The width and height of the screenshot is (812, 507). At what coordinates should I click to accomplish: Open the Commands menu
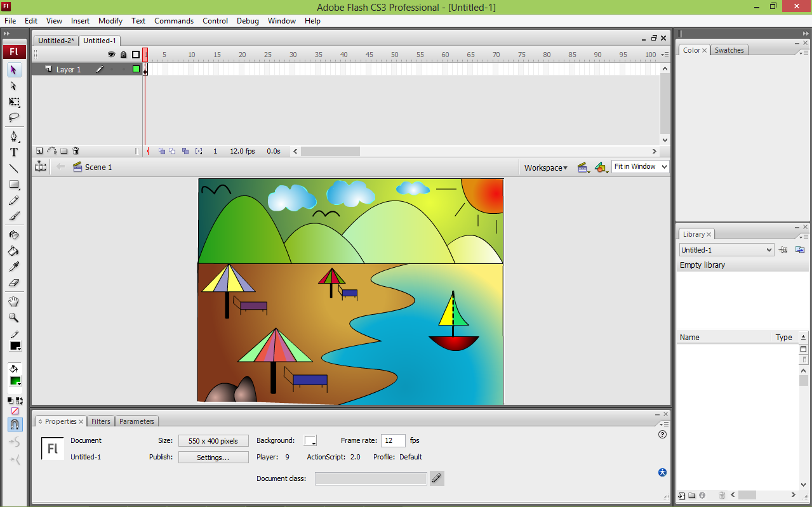point(174,20)
